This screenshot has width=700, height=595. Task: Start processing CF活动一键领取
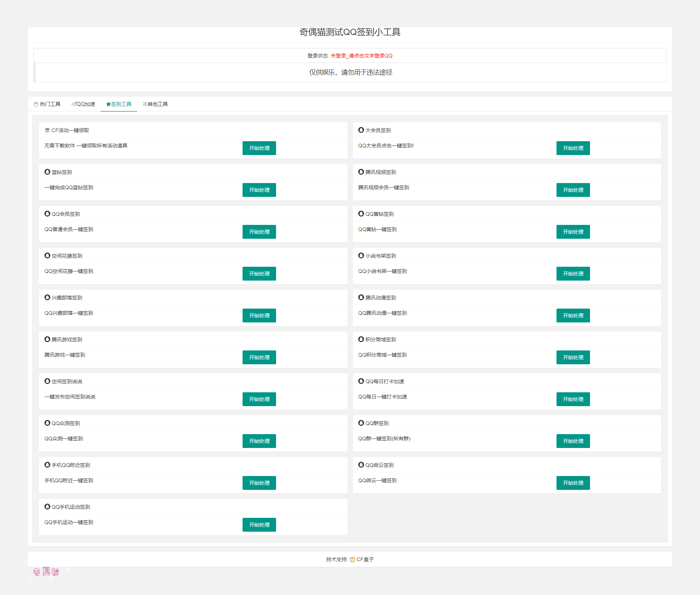259,148
